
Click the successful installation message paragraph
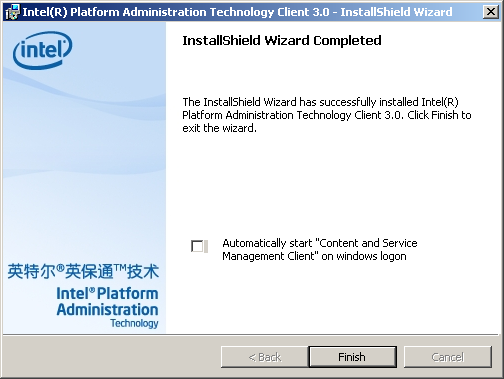click(x=327, y=115)
